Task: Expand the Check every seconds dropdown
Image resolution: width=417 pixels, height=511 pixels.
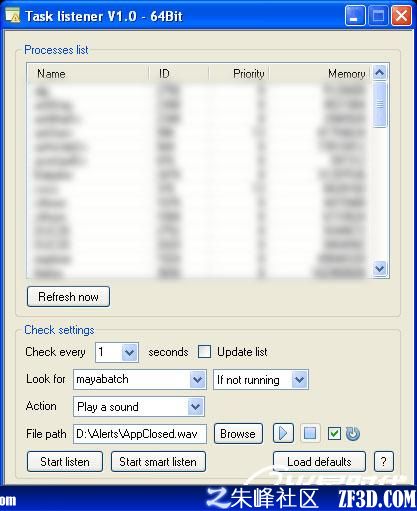Action: [129, 352]
